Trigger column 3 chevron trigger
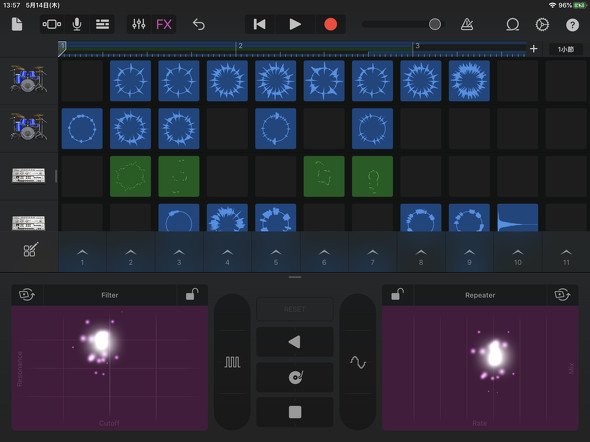This screenshot has width=590, height=442. pyautogui.click(x=179, y=257)
